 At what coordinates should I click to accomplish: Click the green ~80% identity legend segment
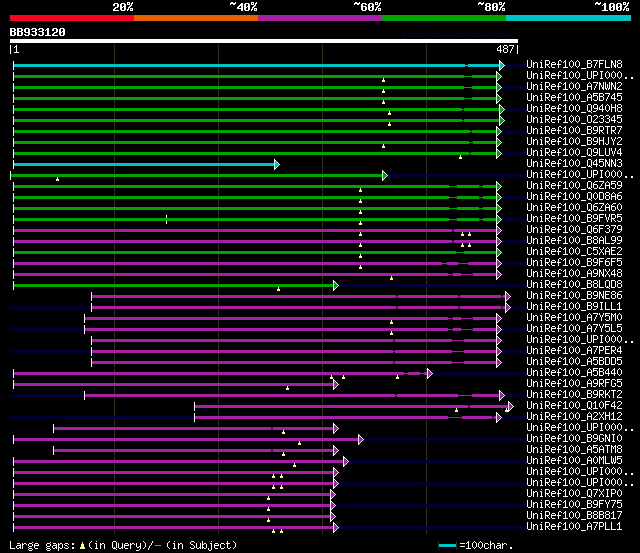click(x=444, y=18)
